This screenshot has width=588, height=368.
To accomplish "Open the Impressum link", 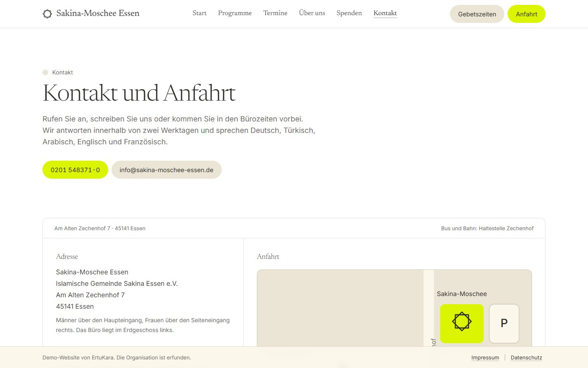I will [485, 357].
